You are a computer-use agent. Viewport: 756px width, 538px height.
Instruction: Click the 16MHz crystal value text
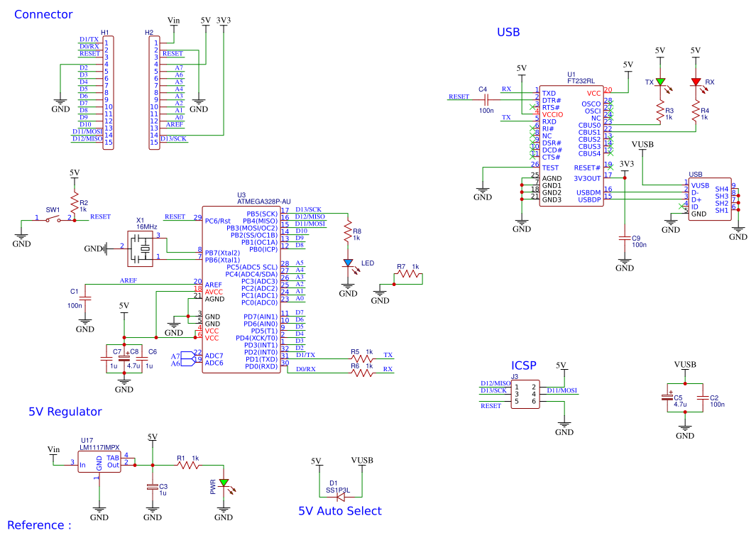146,226
